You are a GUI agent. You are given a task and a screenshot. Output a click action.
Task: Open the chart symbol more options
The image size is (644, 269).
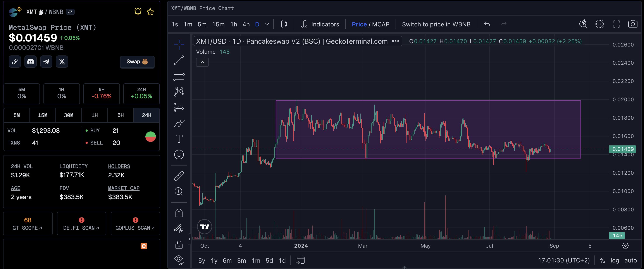(x=396, y=41)
